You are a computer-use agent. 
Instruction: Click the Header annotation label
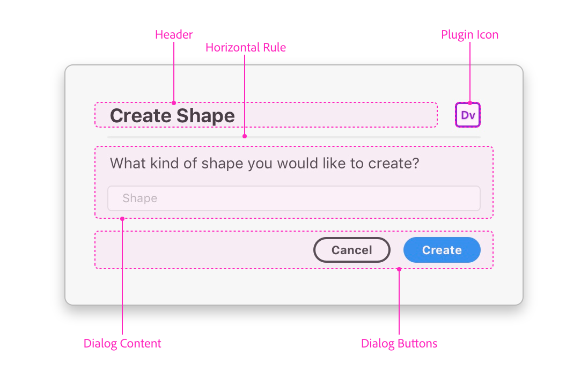(x=174, y=34)
